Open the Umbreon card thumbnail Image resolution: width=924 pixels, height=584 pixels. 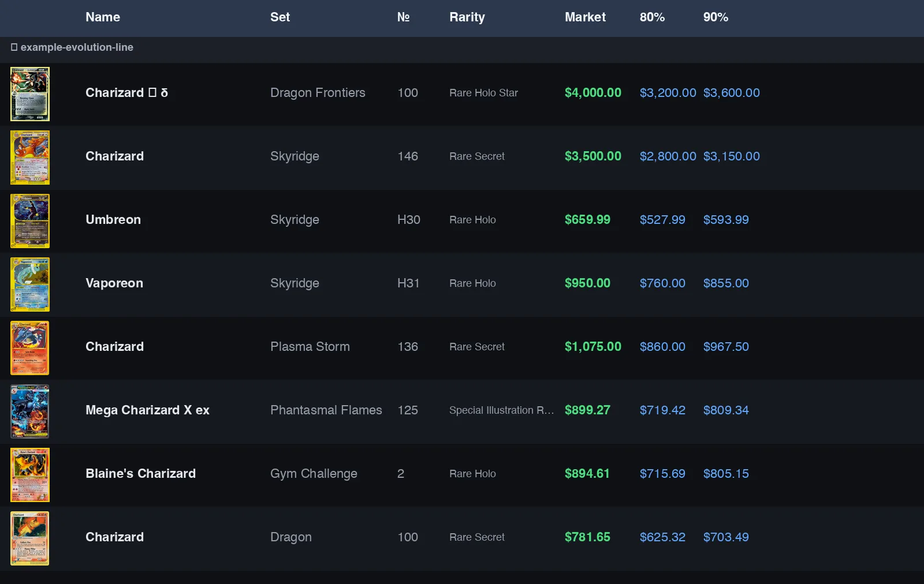point(30,221)
